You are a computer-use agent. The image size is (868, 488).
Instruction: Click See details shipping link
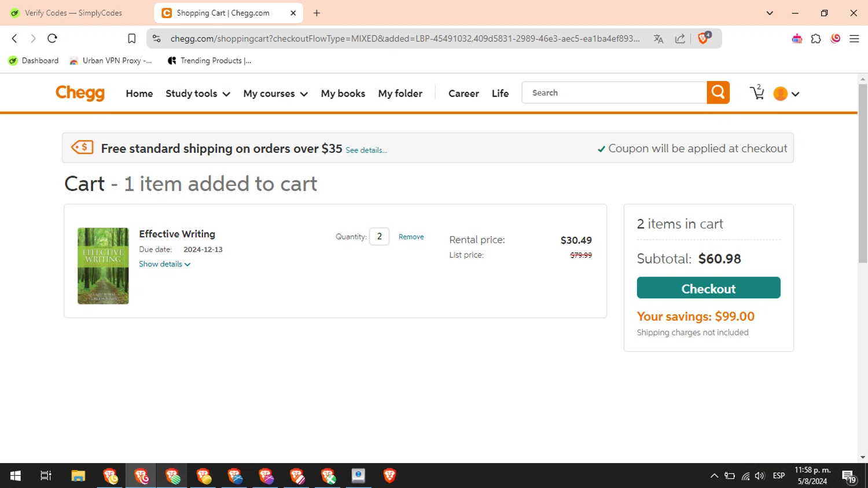366,150
